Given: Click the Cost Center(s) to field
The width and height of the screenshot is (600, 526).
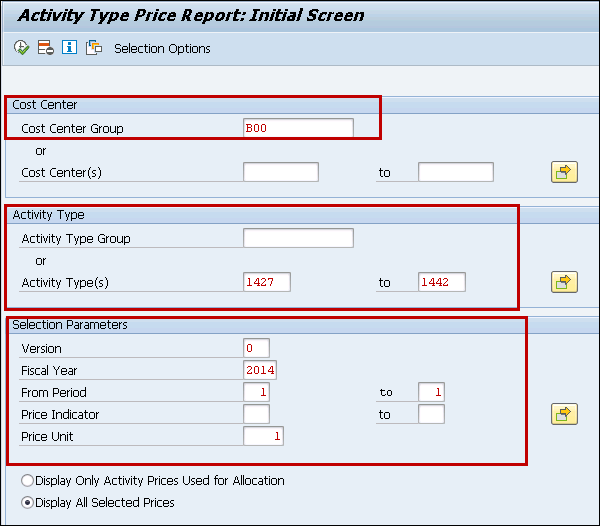Looking at the screenshot, I should coord(455,172).
